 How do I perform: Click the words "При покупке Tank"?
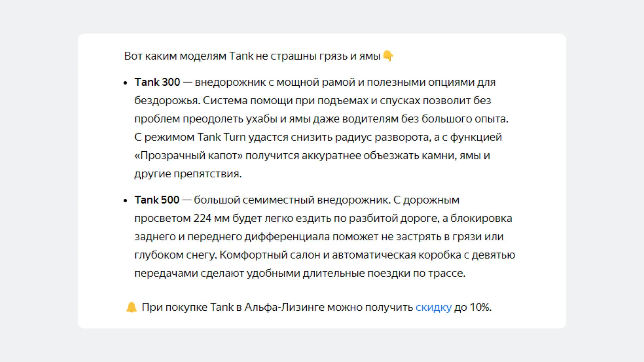coord(187,307)
